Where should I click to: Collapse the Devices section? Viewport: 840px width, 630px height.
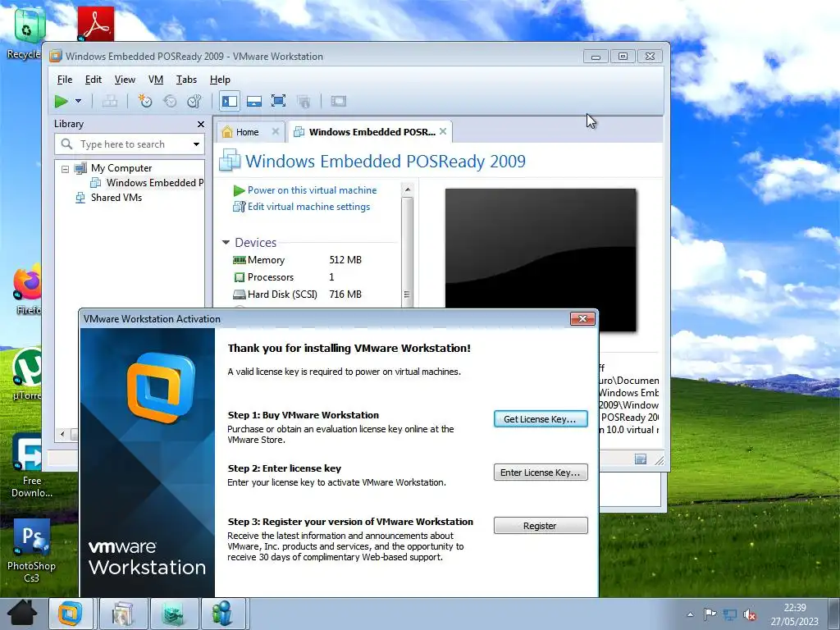click(226, 243)
